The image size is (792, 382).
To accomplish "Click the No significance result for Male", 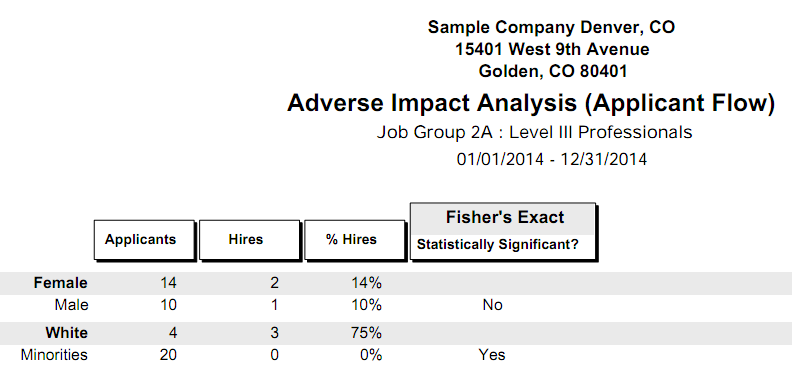I will pos(492,305).
